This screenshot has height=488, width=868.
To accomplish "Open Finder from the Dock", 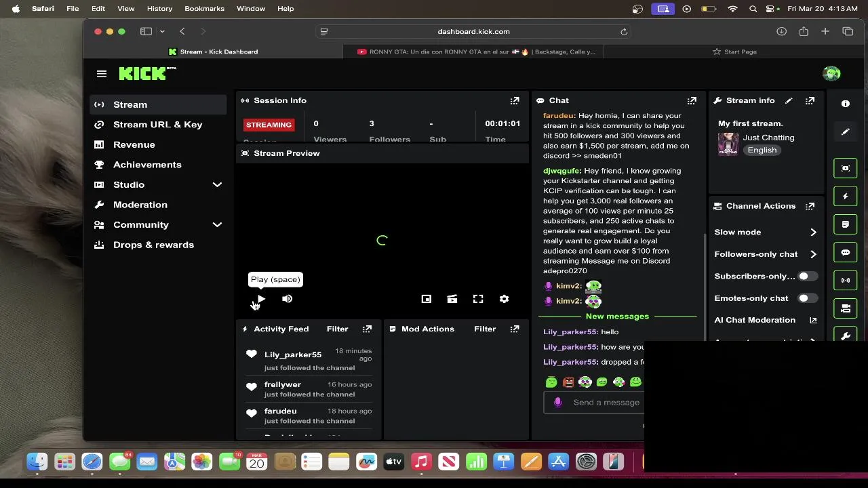I will click(37, 462).
